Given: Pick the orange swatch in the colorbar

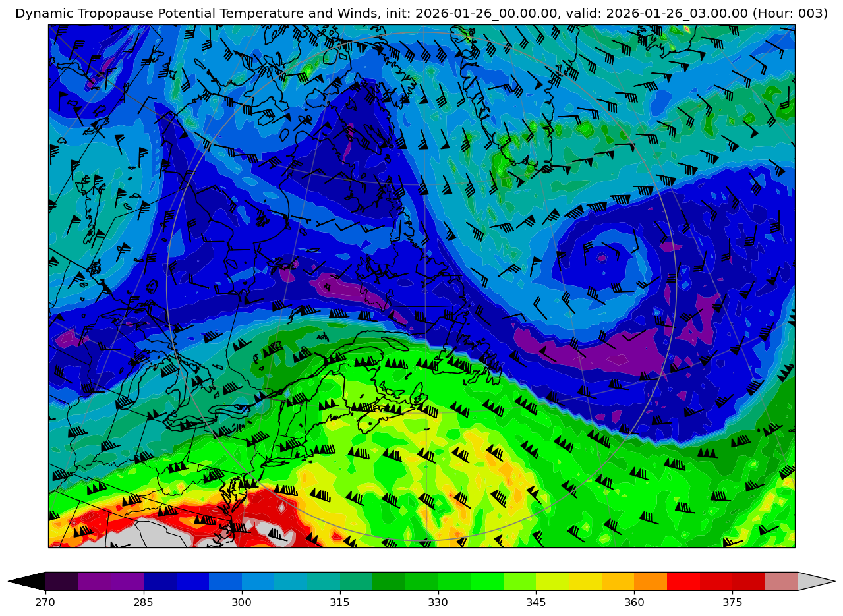Looking at the screenshot, I should (651, 581).
